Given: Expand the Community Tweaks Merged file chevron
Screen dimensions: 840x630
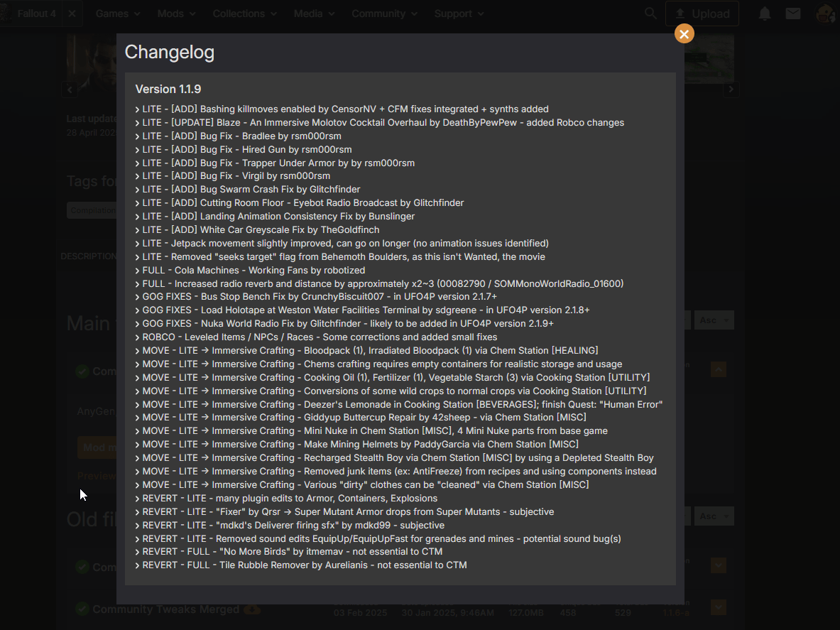Looking at the screenshot, I should [x=719, y=607].
